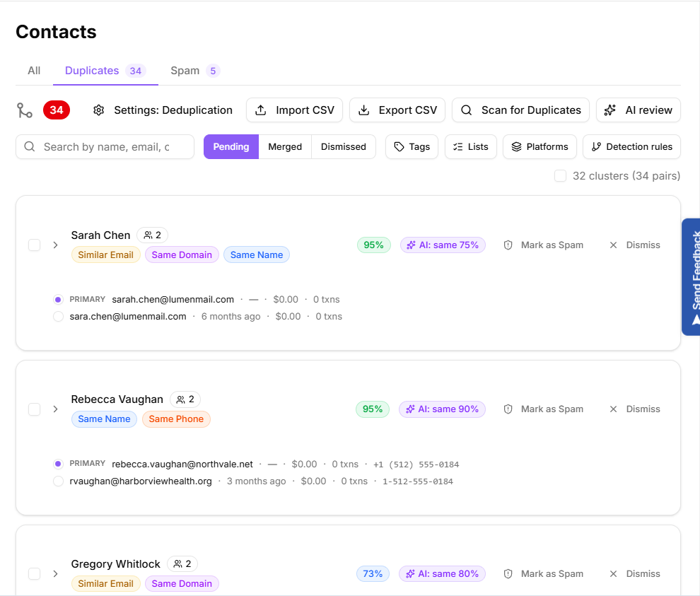Open the Send Feedback side tab
The width and height of the screenshot is (700, 596).
tap(691, 277)
